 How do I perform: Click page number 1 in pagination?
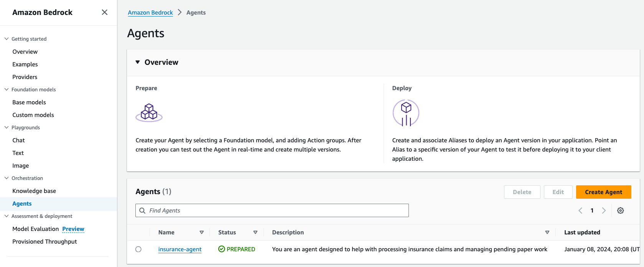[x=592, y=211]
